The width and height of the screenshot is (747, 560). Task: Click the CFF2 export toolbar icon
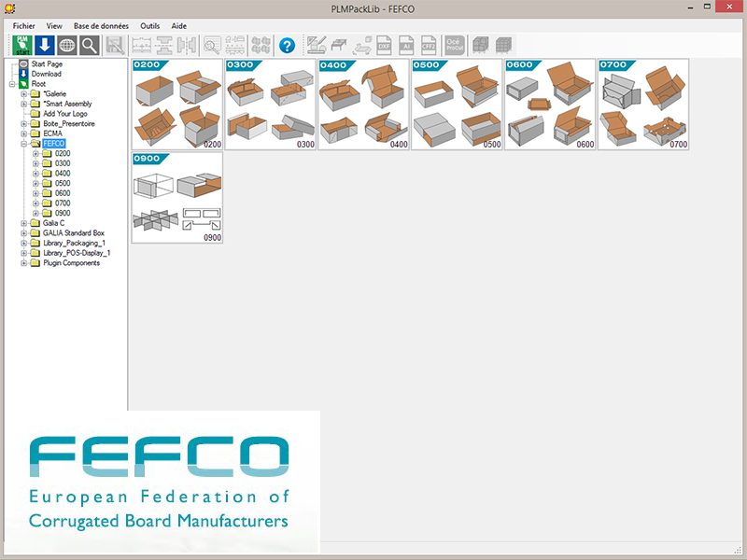tap(429, 45)
